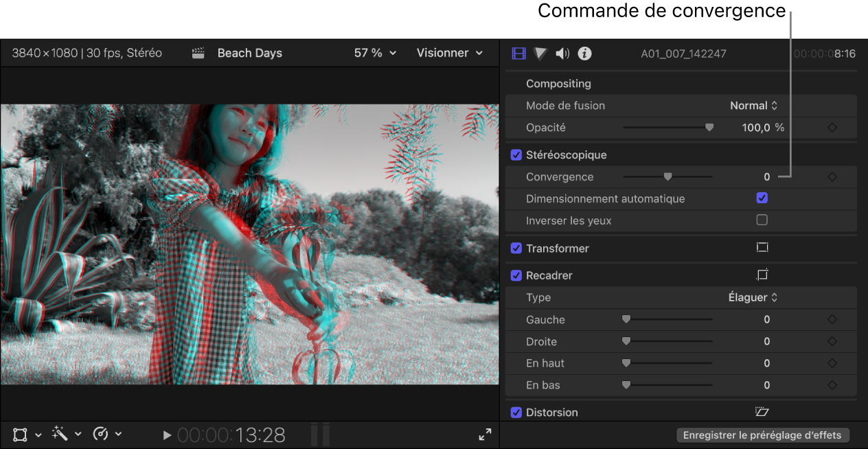The image size is (868, 449).
Task: Switch to the Audio inspector speaker icon
Action: 562,53
